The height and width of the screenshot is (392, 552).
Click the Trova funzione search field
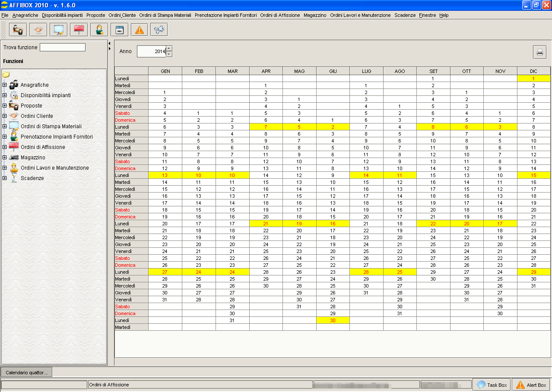tap(63, 47)
